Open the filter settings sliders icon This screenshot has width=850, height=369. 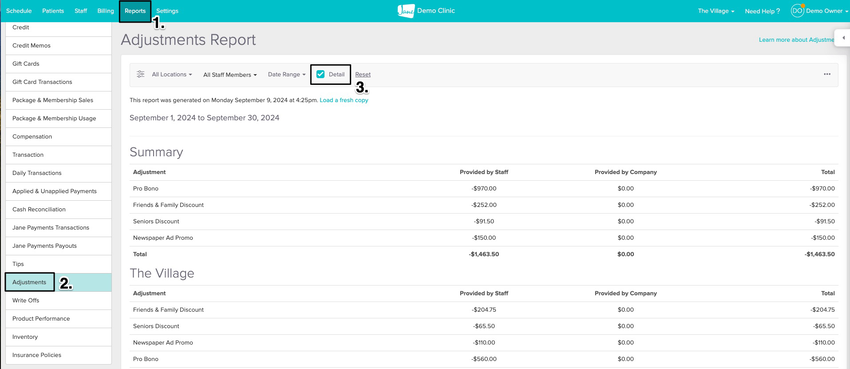(x=140, y=74)
